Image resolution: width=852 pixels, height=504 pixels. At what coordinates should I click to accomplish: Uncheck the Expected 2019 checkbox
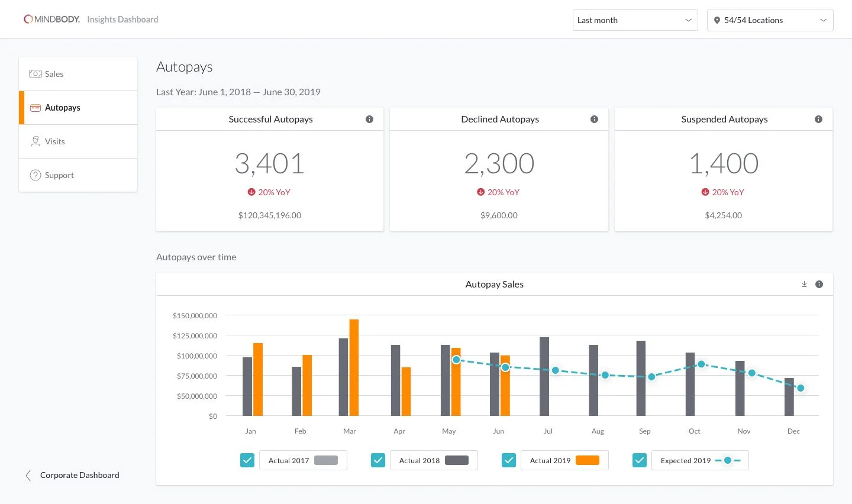point(640,460)
